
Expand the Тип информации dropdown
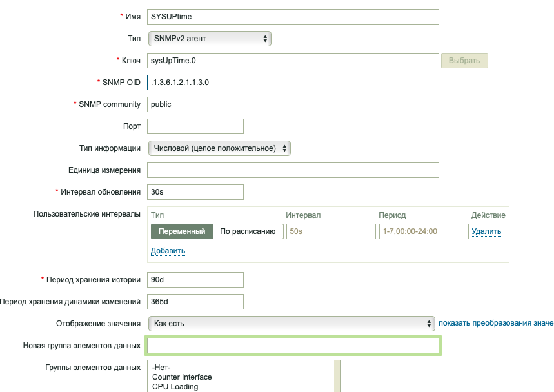point(219,148)
